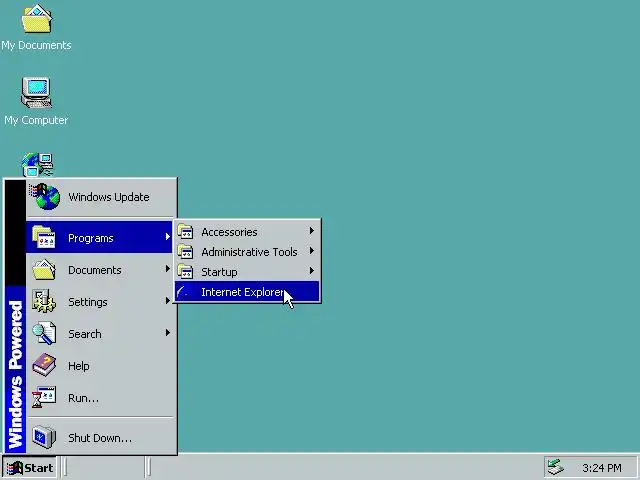This screenshot has width=640, height=480.
Task: Open Windows Update menu entry
Action: (100, 197)
